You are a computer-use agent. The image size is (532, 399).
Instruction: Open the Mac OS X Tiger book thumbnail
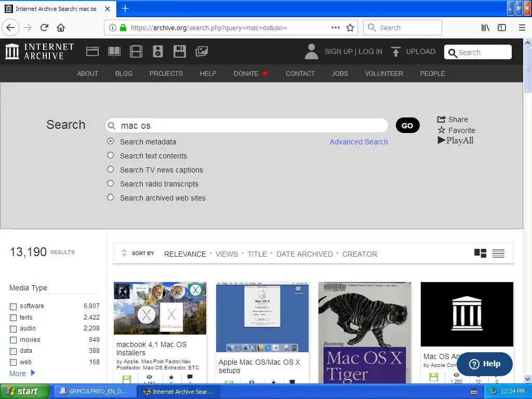pyautogui.click(x=365, y=332)
